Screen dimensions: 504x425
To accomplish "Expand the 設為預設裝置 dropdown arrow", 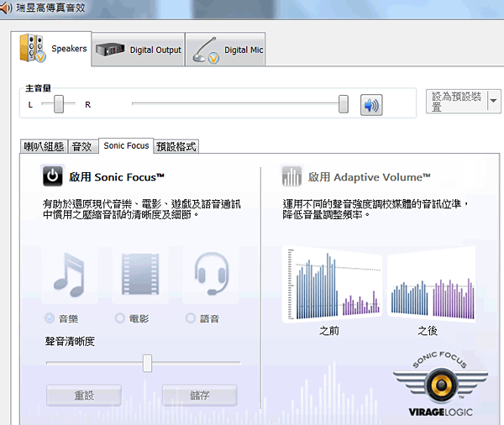I will [x=494, y=101].
